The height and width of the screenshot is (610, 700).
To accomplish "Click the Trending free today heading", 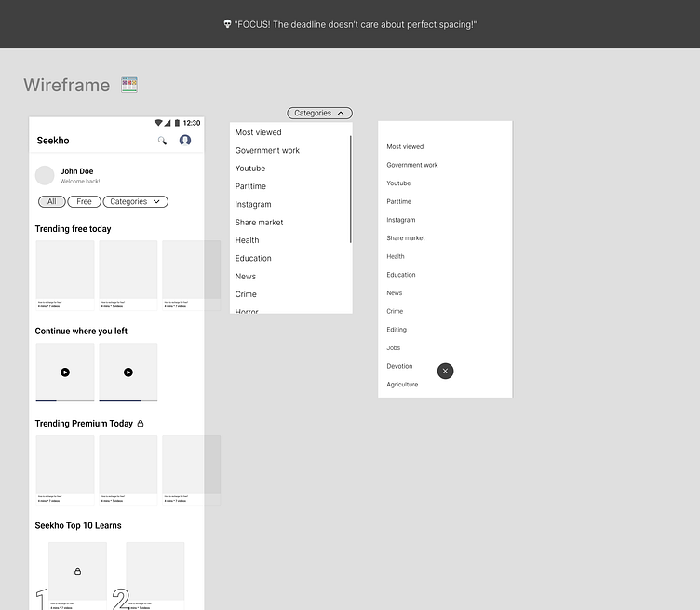I will point(74,229).
